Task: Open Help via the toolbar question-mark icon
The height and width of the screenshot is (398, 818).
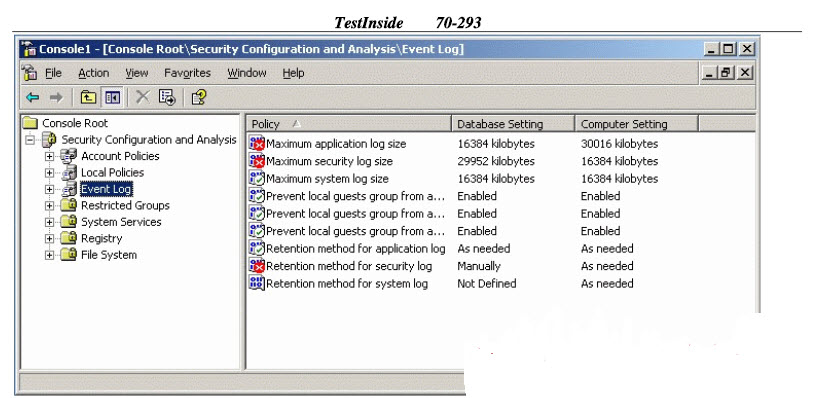Action: point(199,97)
